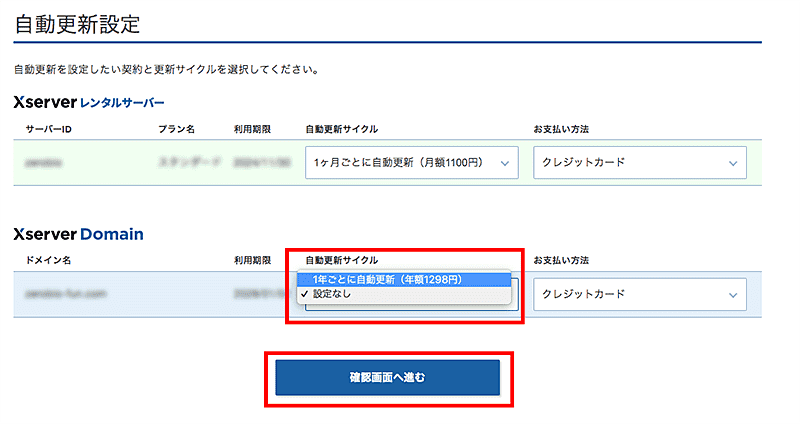This screenshot has height=424, width=800.
Task: Click the ドメイン名 column header
Action: [x=48, y=260]
